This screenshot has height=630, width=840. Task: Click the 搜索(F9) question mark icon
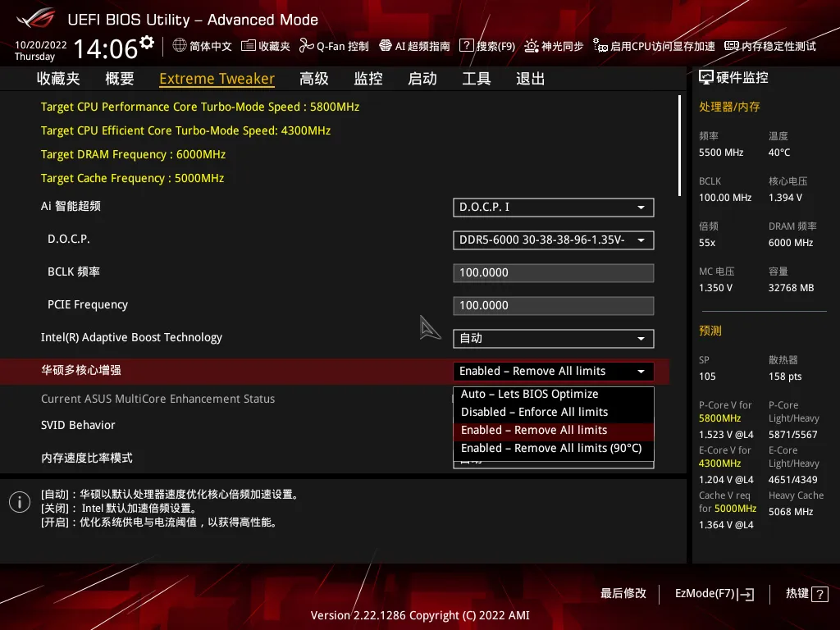click(x=467, y=46)
